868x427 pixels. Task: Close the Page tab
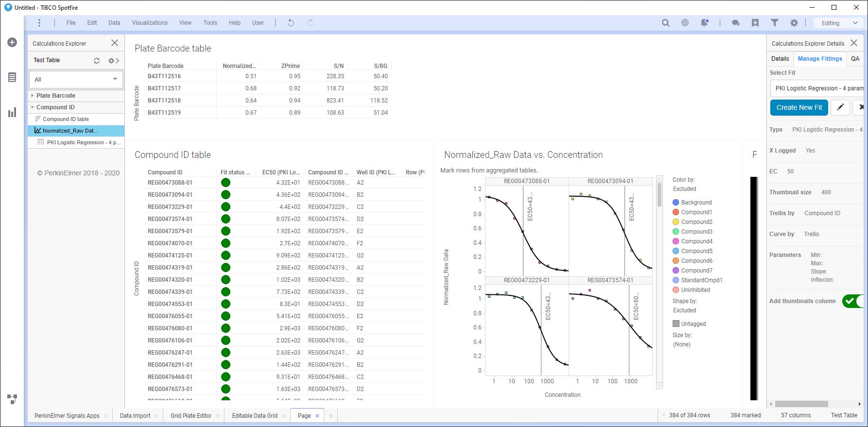[317, 416]
